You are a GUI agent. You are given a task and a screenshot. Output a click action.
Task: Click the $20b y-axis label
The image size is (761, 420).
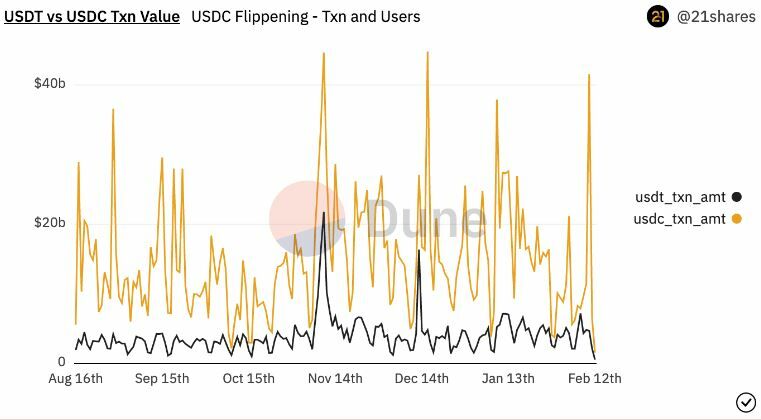pos(50,222)
